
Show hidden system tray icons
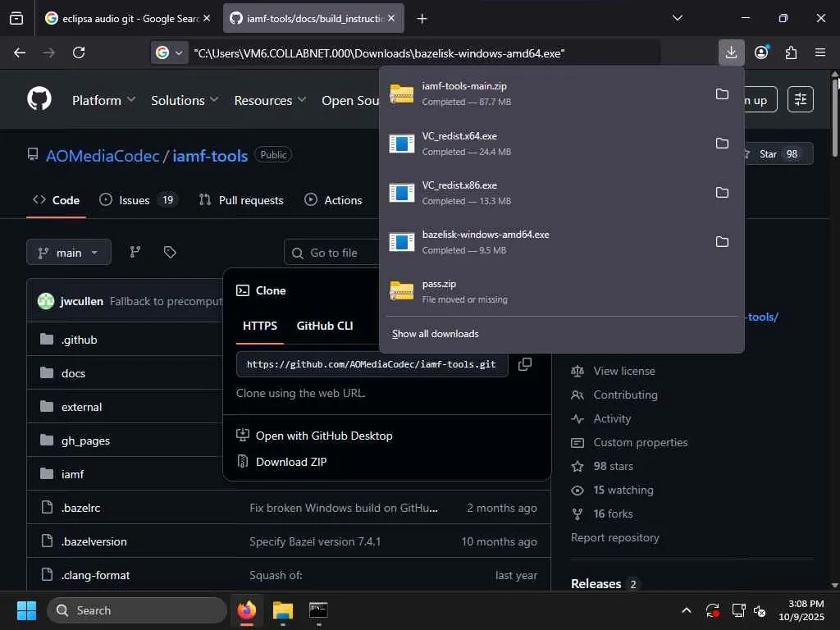click(687, 610)
